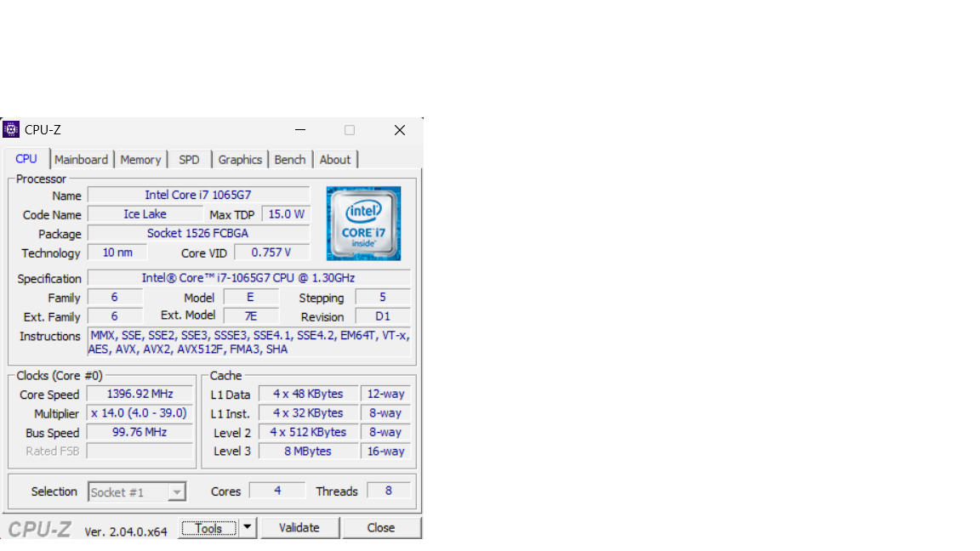Click Level 3 value 8 MBytes
This screenshot has width=980, height=551.
308,451
